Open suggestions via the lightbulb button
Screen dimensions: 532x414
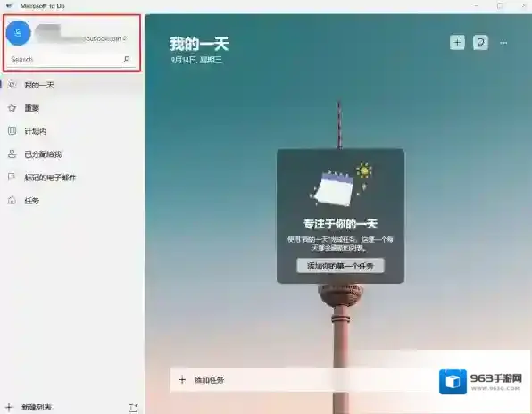tap(480, 43)
